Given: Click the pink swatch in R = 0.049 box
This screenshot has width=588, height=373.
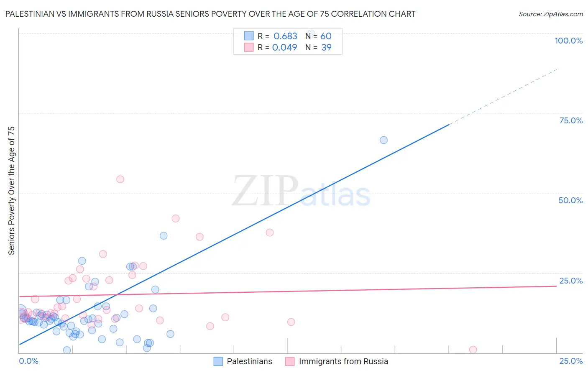Looking at the screenshot, I should [x=249, y=47].
